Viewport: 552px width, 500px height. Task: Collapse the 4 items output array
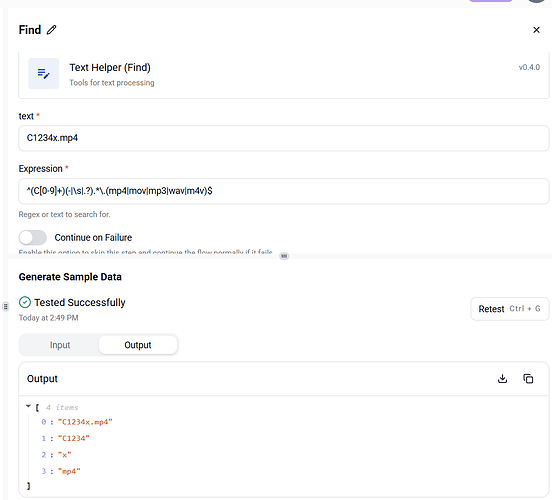point(29,406)
